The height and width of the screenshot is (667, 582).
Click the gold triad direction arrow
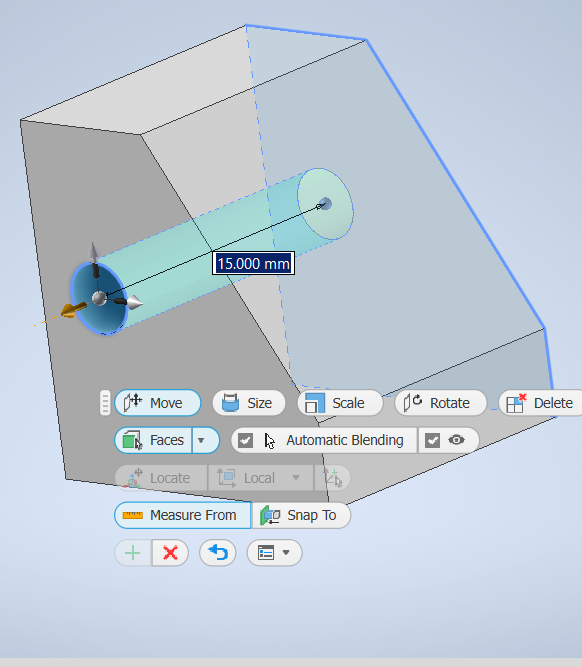74,310
